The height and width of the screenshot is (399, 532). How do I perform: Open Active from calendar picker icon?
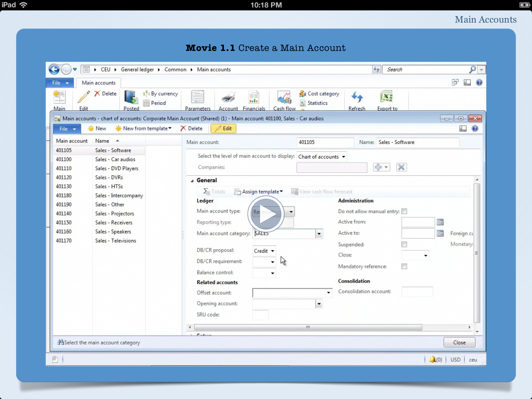[x=440, y=222]
